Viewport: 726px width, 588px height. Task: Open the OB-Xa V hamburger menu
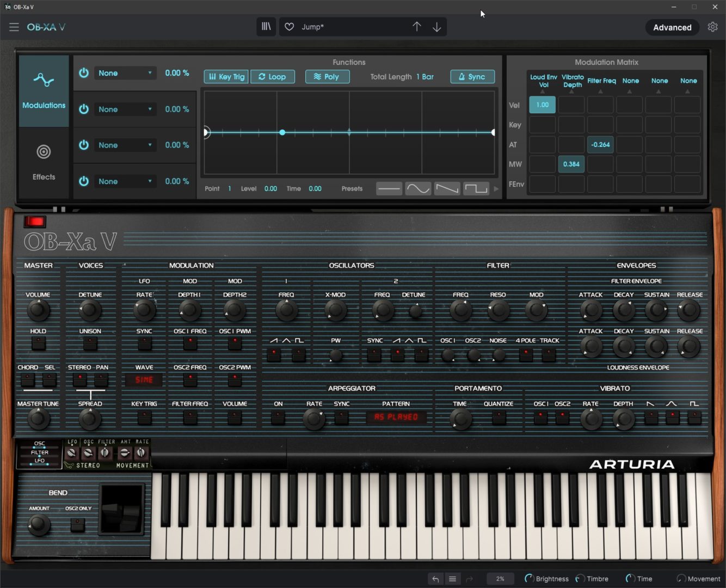click(14, 27)
